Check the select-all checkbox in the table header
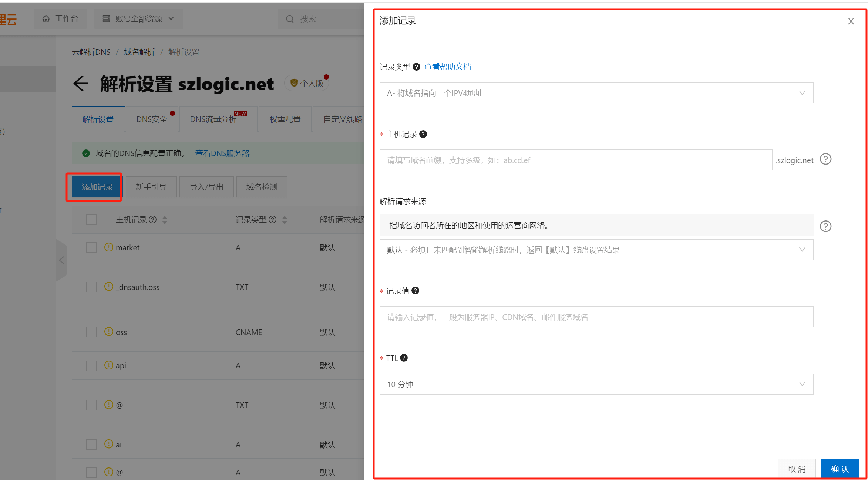Image resolution: width=868 pixels, height=480 pixels. 91,219
